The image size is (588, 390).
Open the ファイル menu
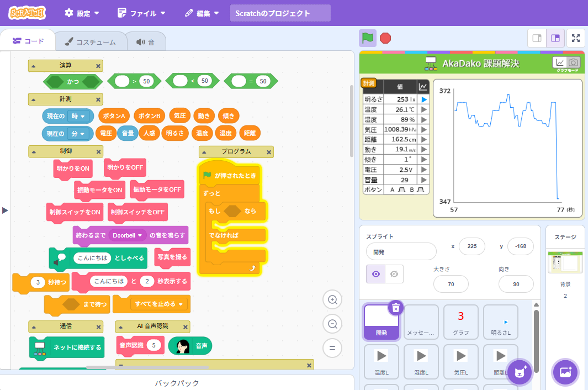[141, 13]
